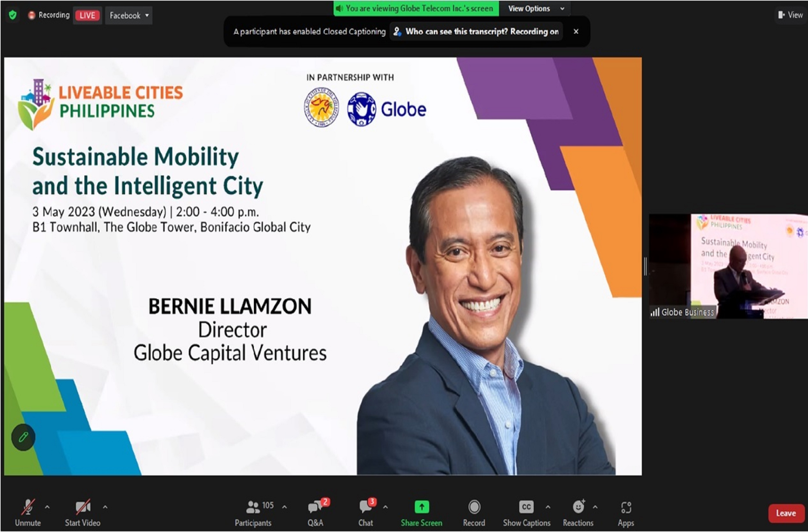Click the signal bars icon on Globe Business
The width and height of the screenshot is (808, 532).
[x=655, y=312]
